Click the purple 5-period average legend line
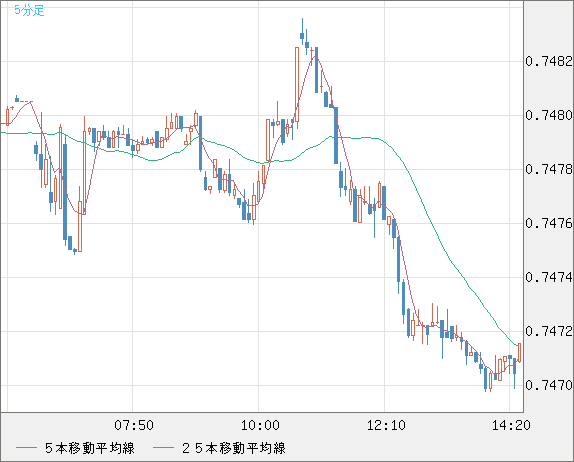 click(x=27, y=448)
